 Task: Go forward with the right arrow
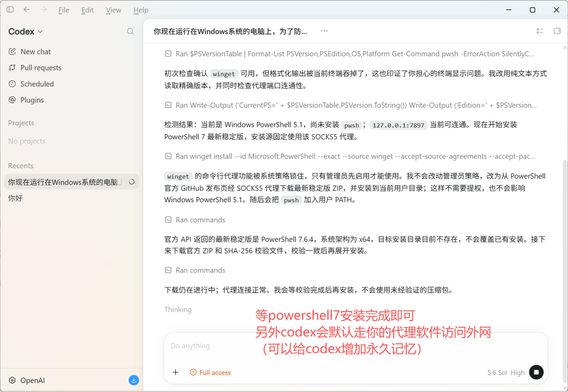(x=43, y=10)
